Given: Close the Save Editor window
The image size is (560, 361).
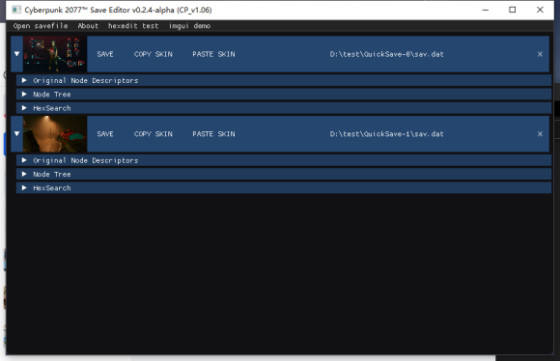Looking at the screenshot, I should coord(540,10).
